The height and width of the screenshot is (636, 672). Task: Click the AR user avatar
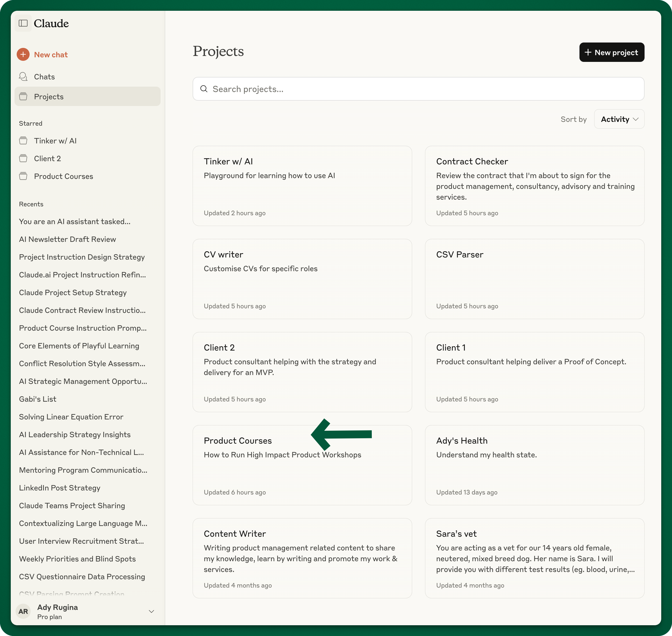(23, 611)
